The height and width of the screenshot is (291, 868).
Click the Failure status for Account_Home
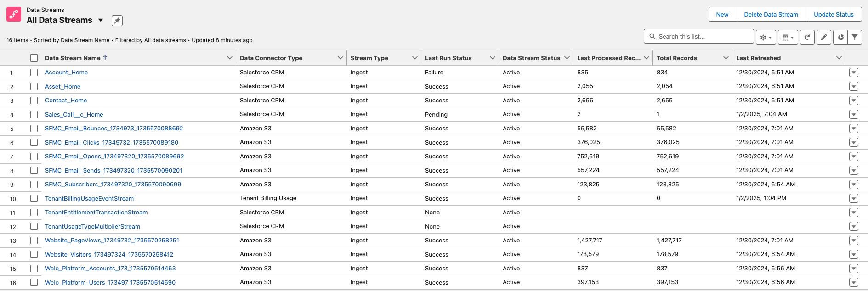click(x=434, y=73)
